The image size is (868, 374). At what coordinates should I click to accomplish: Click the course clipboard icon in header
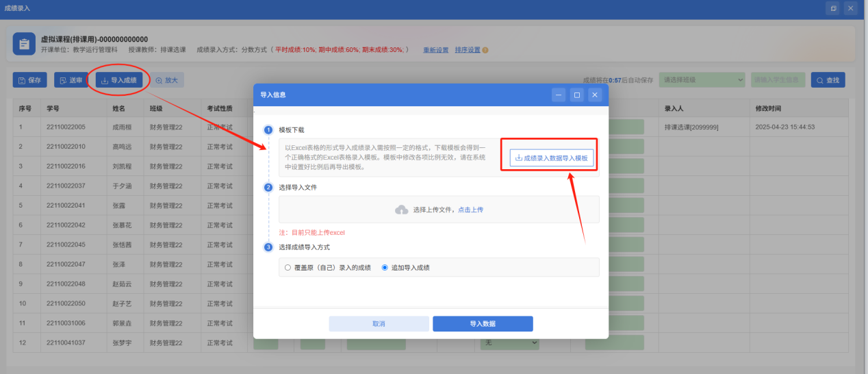24,45
